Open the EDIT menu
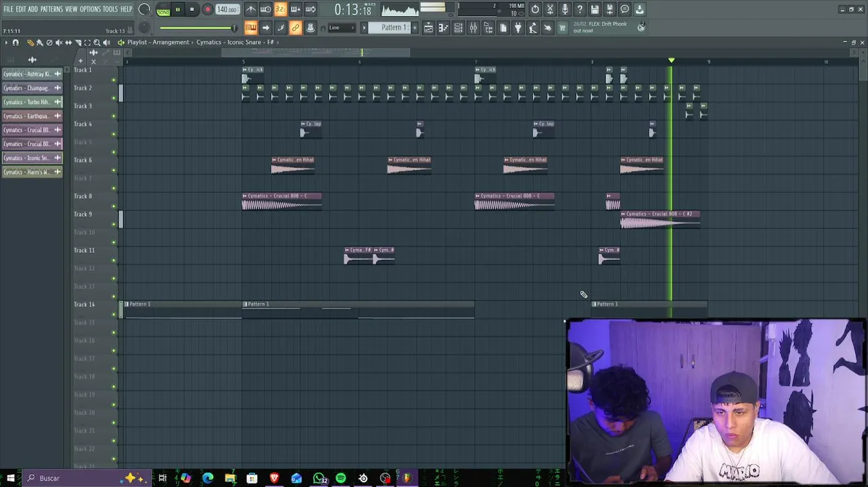This screenshot has width=868, height=487. point(21,9)
